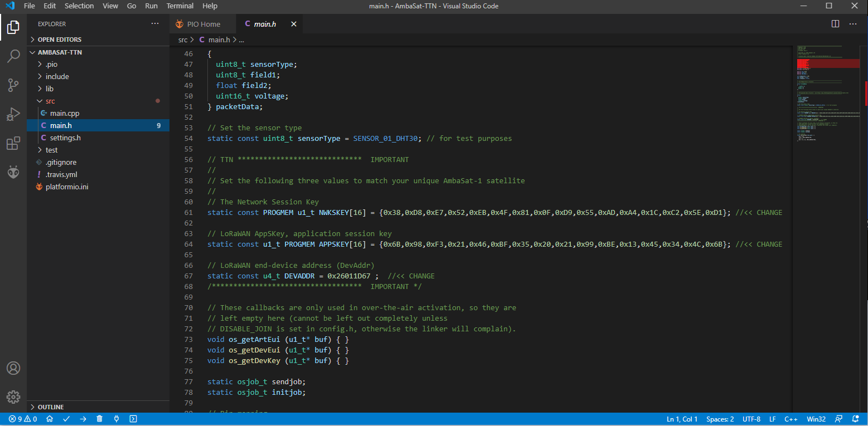This screenshot has height=426, width=868.
Task: Click src breadcrumb segment
Action: coord(183,40)
